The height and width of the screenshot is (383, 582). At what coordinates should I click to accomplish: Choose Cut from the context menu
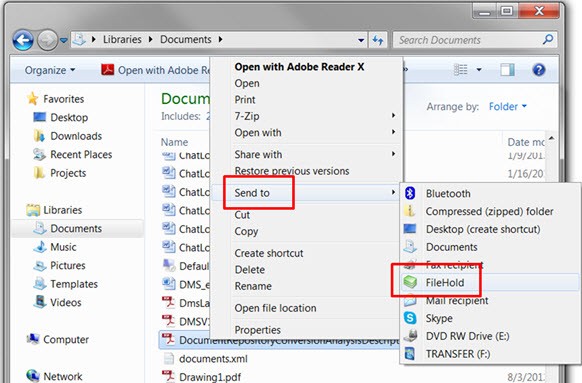[307, 215]
